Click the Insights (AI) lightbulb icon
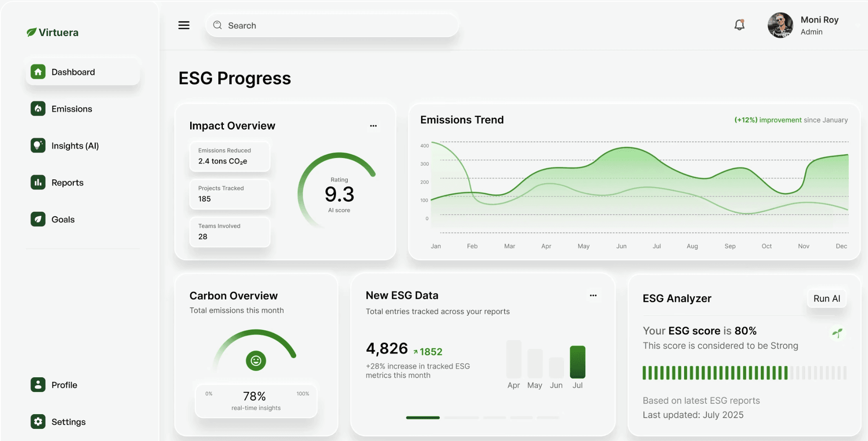 click(38, 145)
